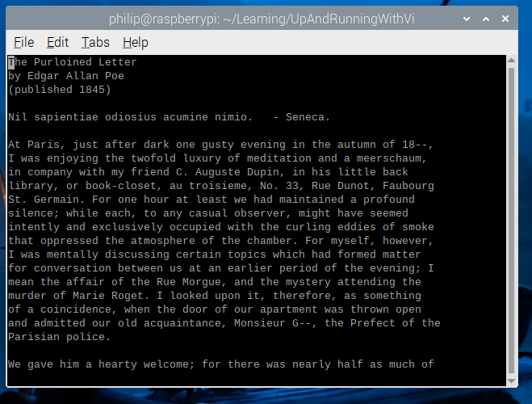
Task: Click the word 'Seneca' in the quote line
Action: tap(304, 117)
